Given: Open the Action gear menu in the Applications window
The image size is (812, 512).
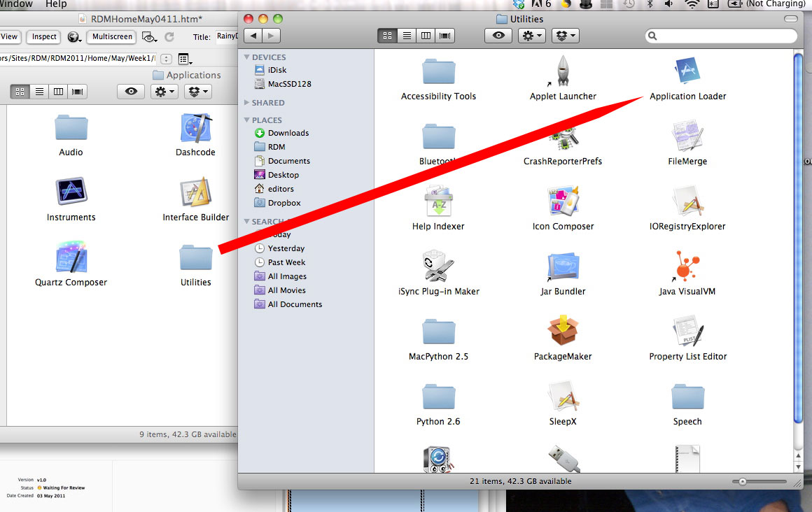Looking at the screenshot, I should pos(164,92).
